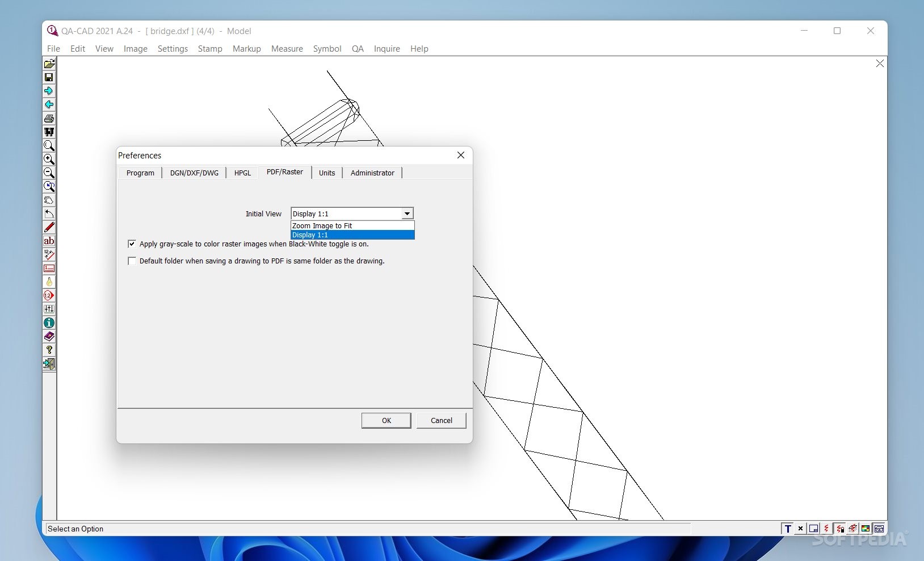Click the Undo curved arrow icon
This screenshot has height=561, width=924.
pos(49,213)
